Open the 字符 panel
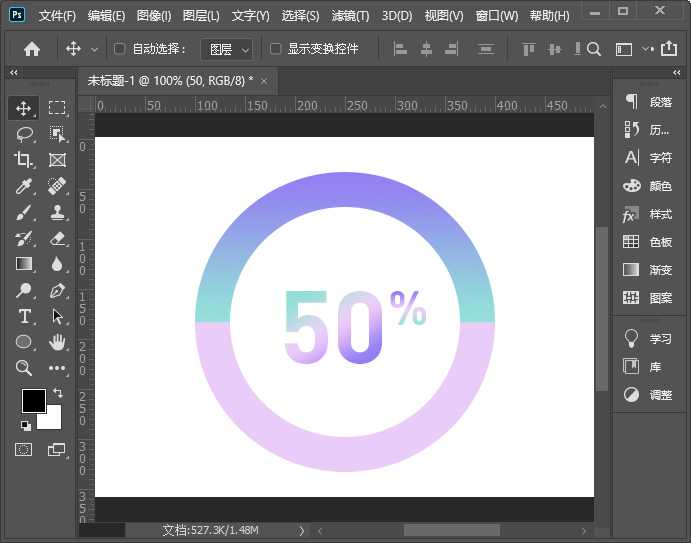 (648, 158)
